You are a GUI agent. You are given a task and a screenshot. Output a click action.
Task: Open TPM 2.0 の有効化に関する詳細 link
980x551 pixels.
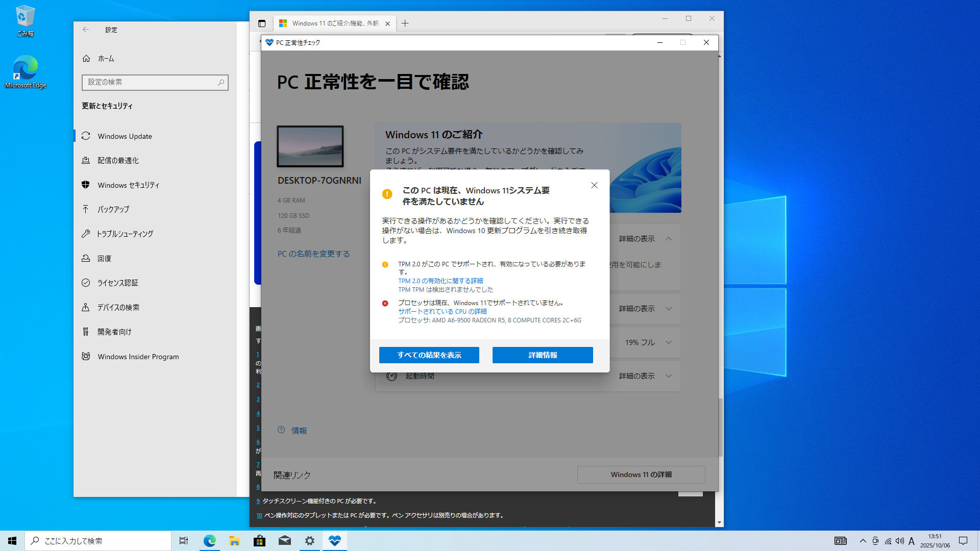pos(440,281)
